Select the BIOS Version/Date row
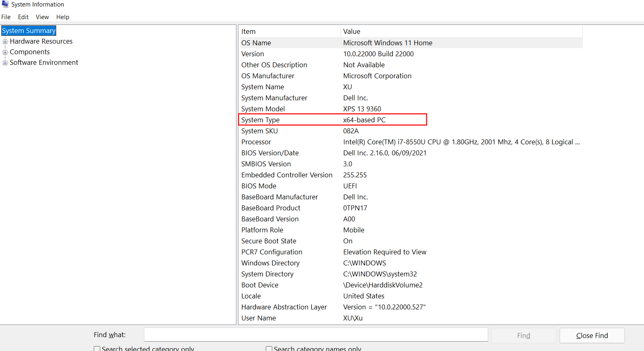 [411, 153]
